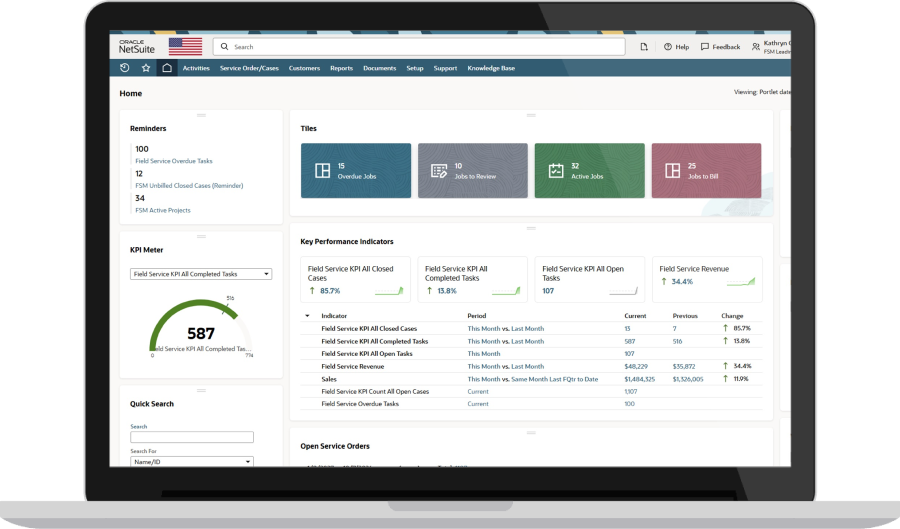900x529 pixels.
Task: Click the Quick Search text input
Action: (x=192, y=437)
